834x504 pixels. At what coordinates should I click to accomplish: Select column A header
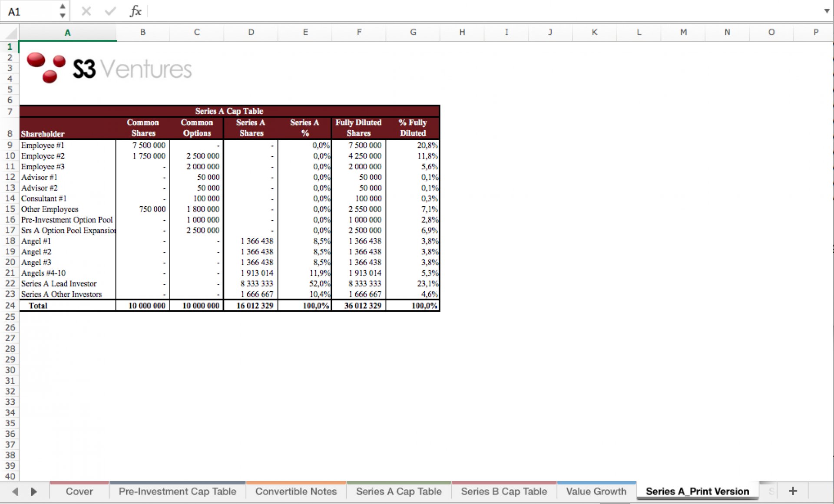[67, 33]
